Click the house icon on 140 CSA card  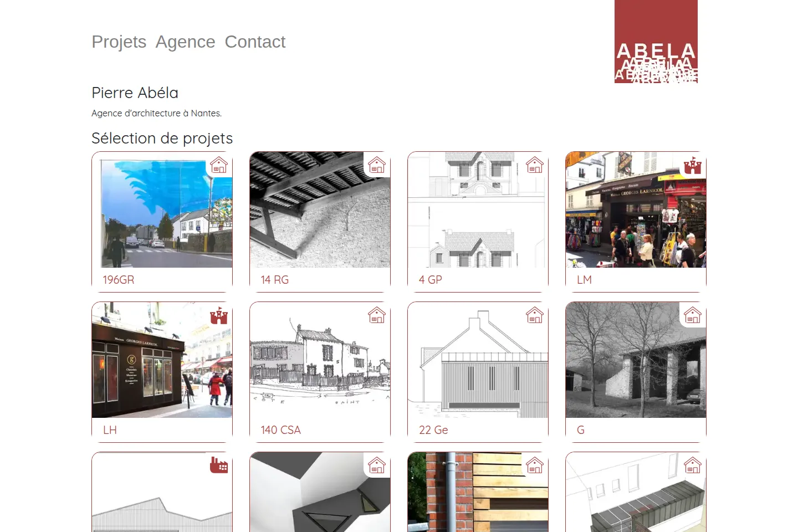pos(377,315)
